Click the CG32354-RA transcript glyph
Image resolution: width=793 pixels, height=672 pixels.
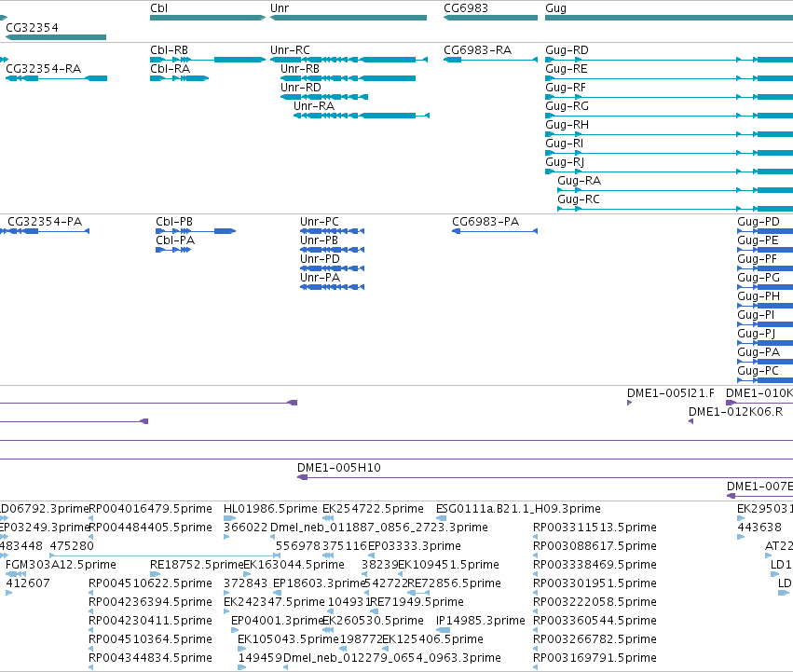click(x=56, y=78)
